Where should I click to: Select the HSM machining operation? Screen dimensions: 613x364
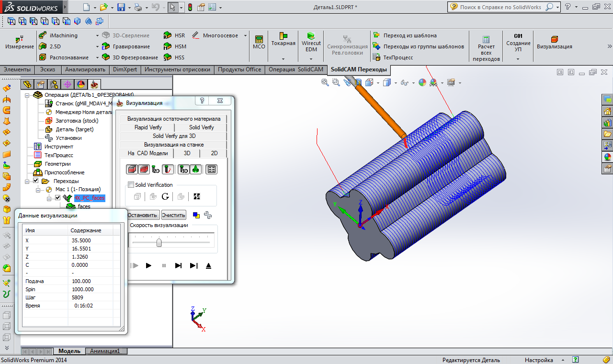click(x=174, y=46)
